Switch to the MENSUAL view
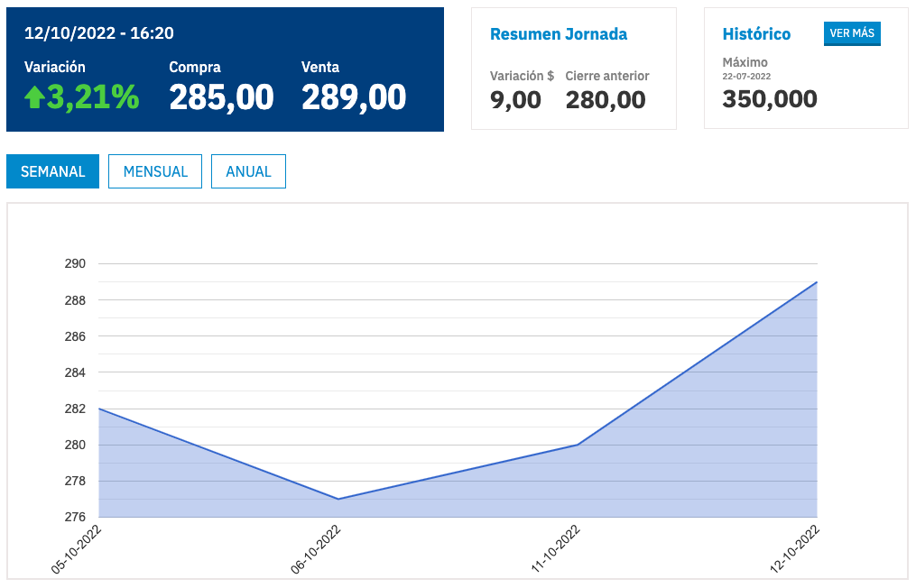Viewport: 916px width, 588px height. pos(155,171)
